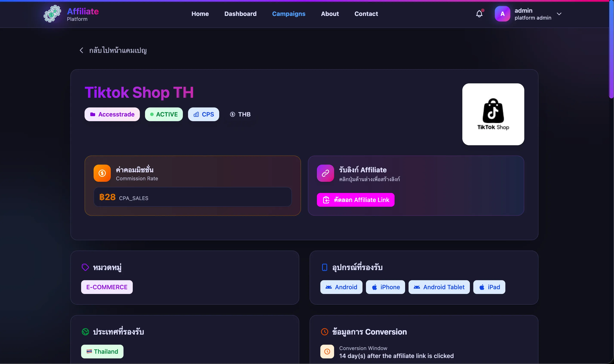Screen dimensions: 614x364
Task: Switch to the Campaigns nav item
Action: 288,14
